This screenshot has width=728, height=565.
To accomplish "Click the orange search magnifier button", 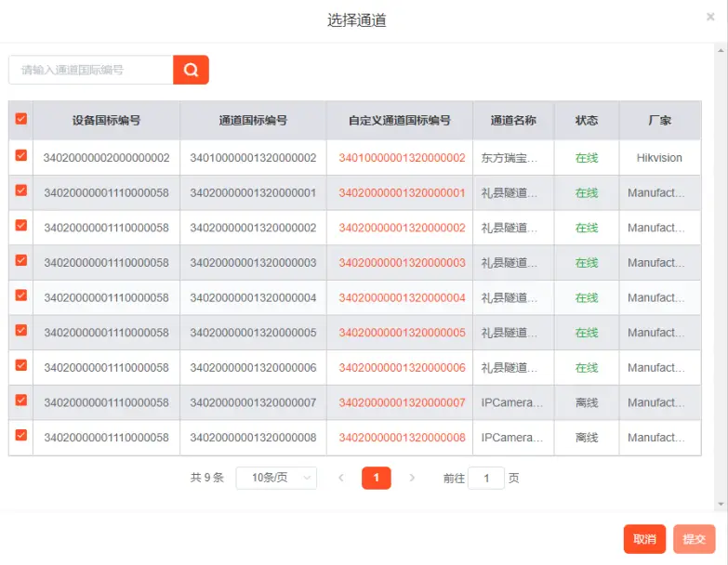I will 191,70.
